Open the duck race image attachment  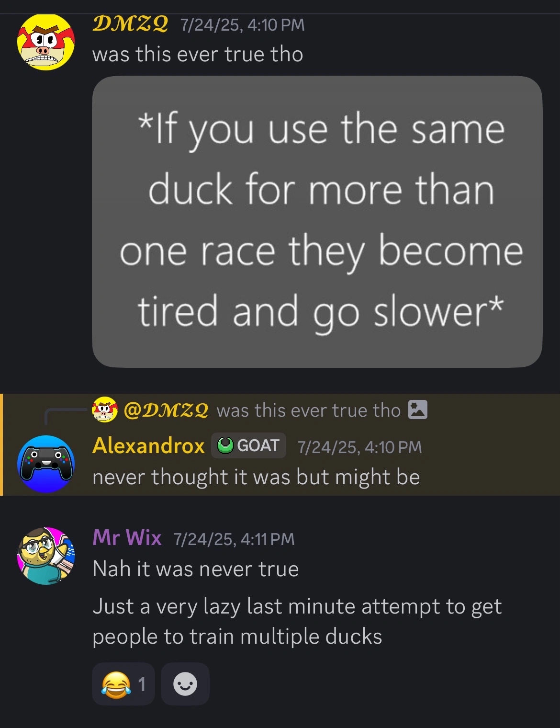[317, 222]
